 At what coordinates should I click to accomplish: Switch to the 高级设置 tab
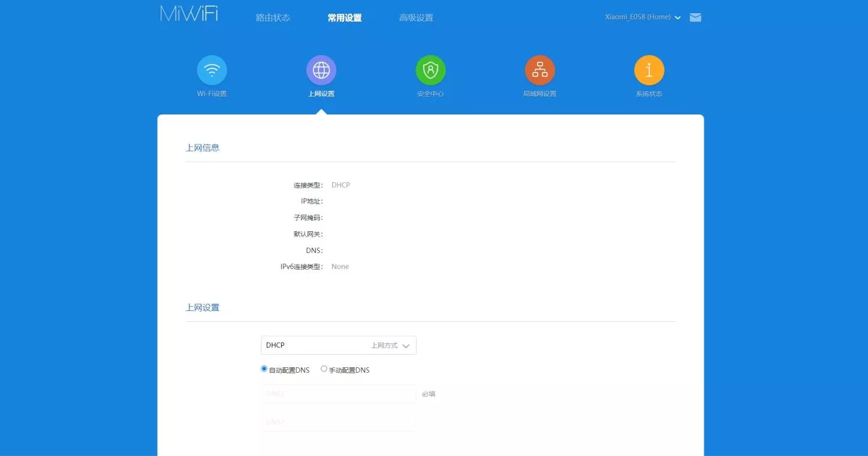tap(416, 18)
